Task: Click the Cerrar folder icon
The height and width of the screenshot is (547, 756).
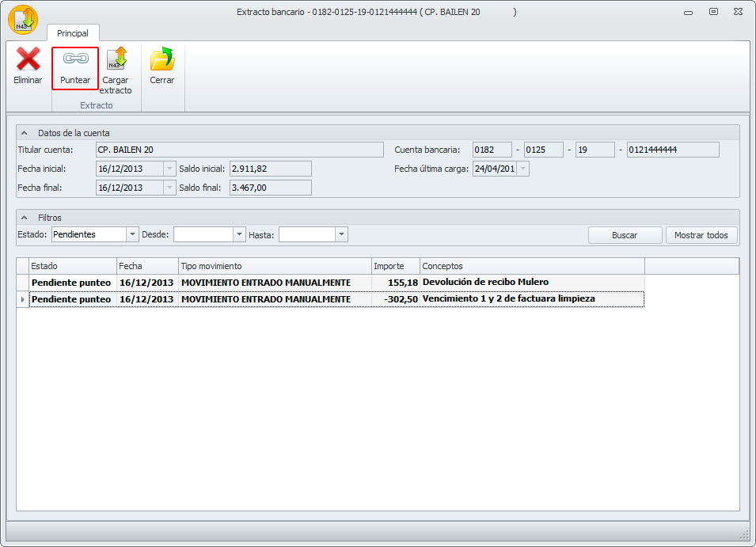Action: (x=162, y=59)
